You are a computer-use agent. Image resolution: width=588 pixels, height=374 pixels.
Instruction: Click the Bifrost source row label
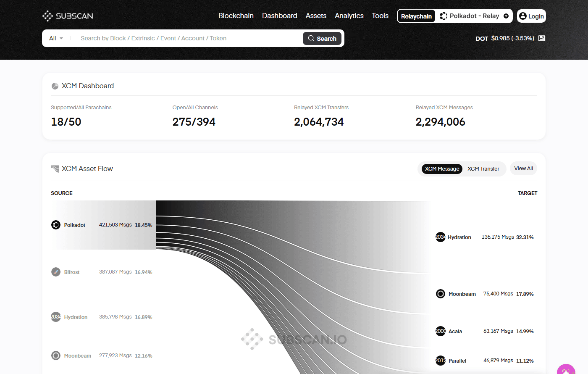(x=72, y=272)
